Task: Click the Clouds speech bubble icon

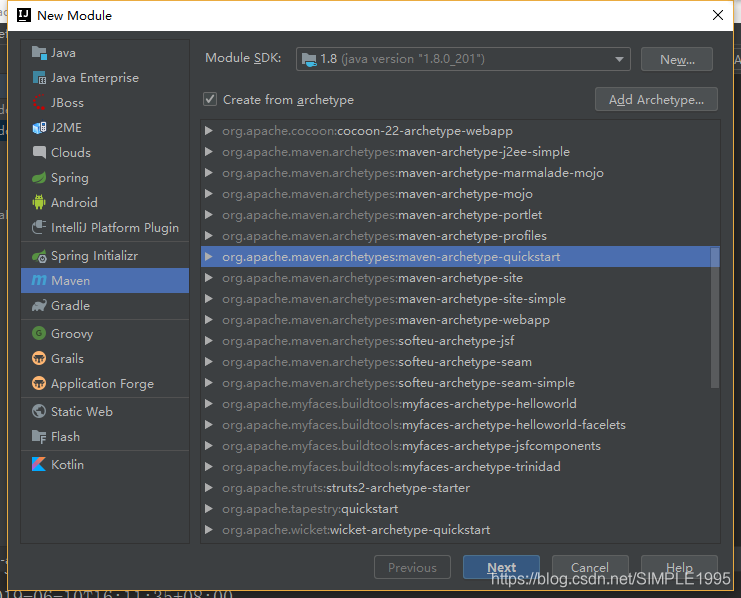Action: [x=39, y=152]
